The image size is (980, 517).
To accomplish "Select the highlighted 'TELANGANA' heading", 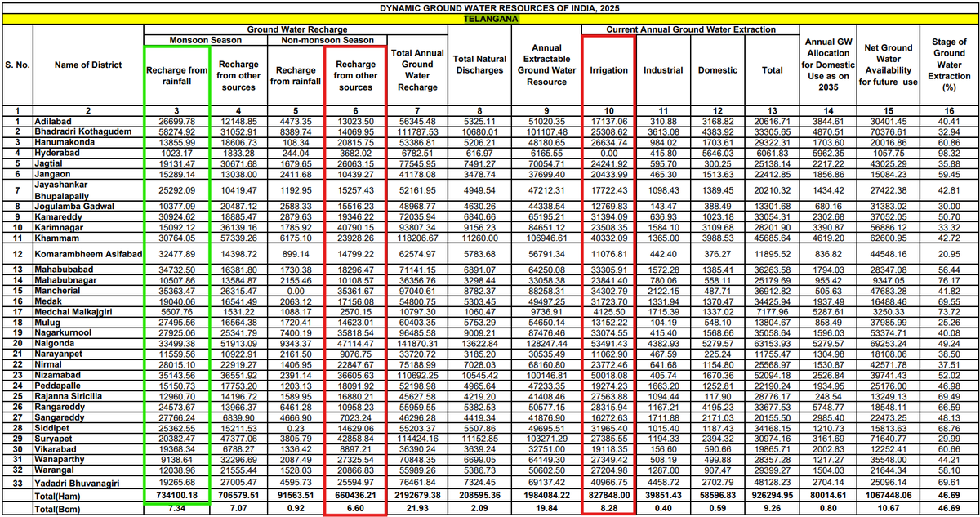I will pyautogui.click(x=491, y=17).
